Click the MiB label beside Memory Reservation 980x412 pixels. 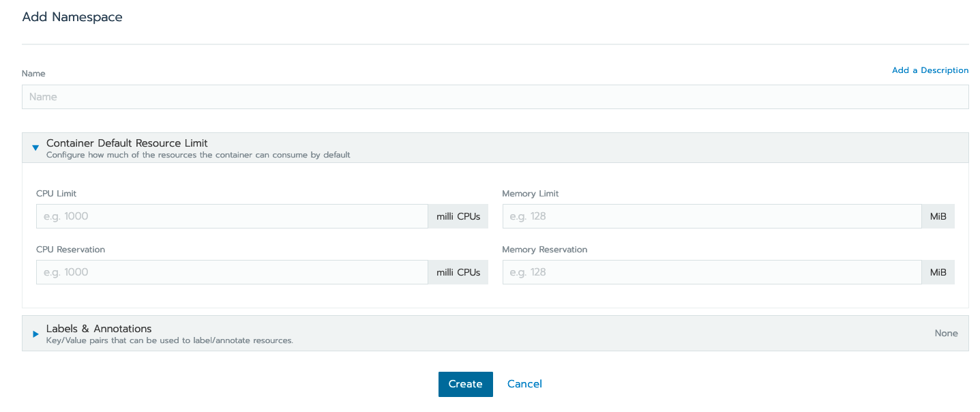click(x=938, y=271)
